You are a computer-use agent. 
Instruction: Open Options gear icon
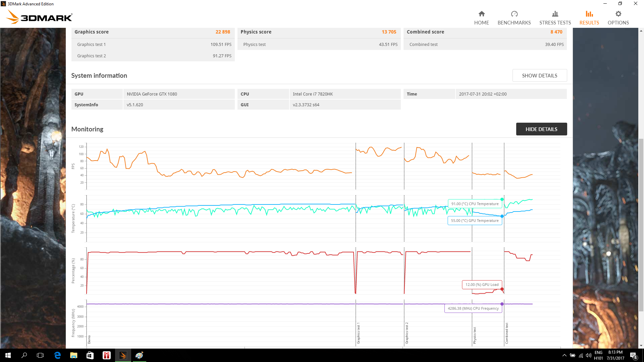[x=618, y=14]
